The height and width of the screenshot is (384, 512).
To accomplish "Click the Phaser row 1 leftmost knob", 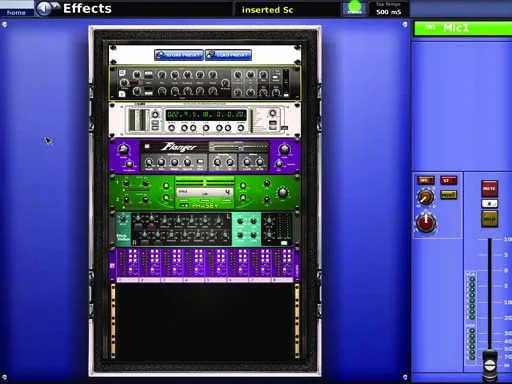I will click(126, 183).
